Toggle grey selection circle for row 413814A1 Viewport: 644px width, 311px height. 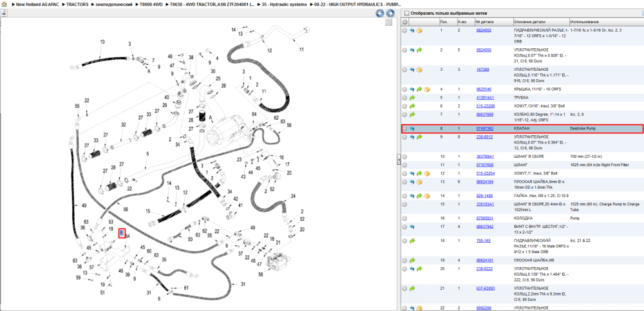click(405, 98)
